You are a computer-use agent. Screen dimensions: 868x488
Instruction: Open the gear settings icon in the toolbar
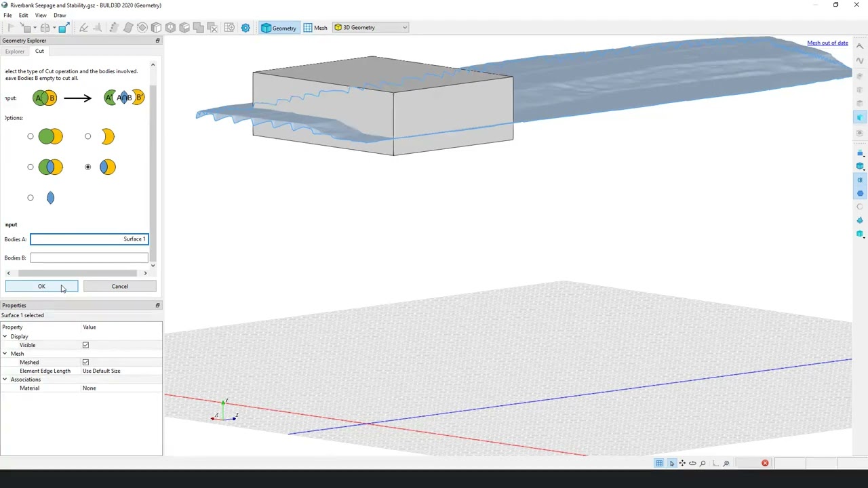[245, 28]
